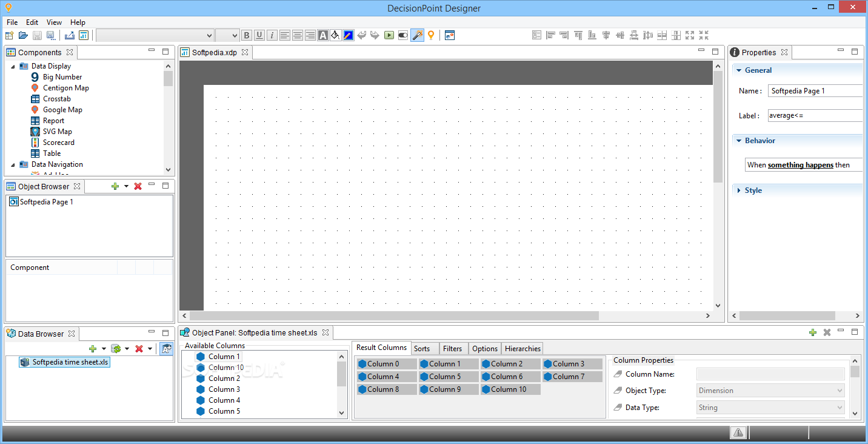Click the Redo arrow icon
This screenshot has height=444, width=868.
click(x=375, y=35)
